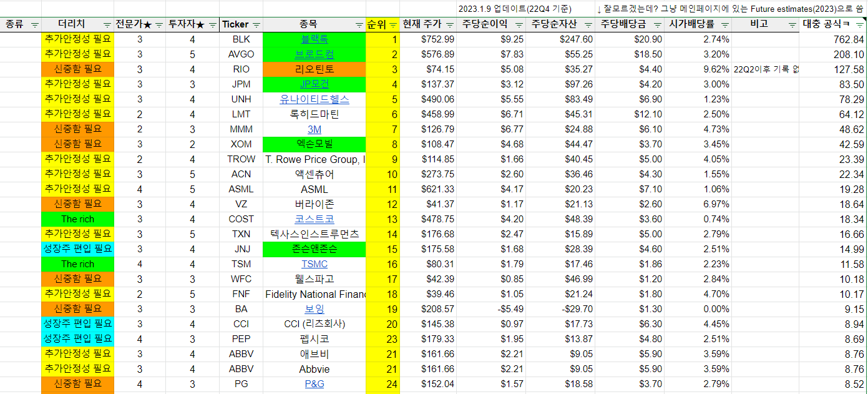Select the -$29.70 book value cell
The width and height of the screenshot is (868, 394).
click(x=560, y=309)
